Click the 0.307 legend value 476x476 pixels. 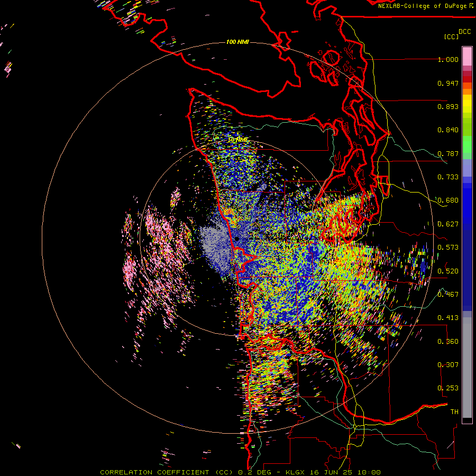tap(448, 364)
